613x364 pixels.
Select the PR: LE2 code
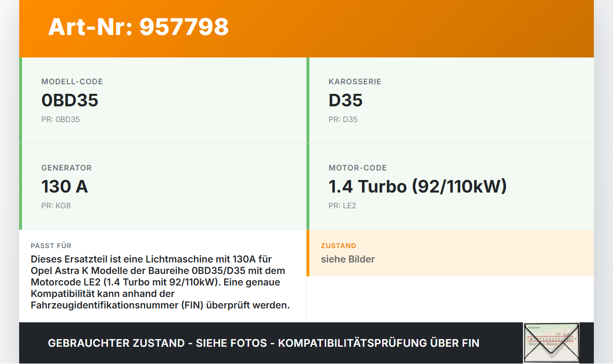point(342,205)
